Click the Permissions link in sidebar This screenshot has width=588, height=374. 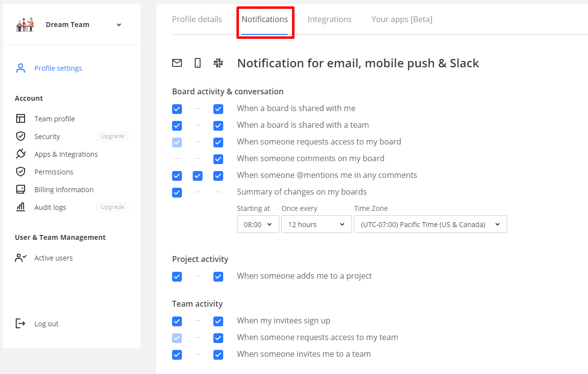point(54,172)
